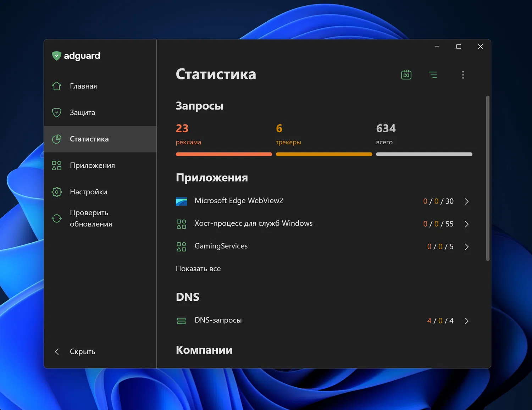Click the Хост-процесс для служб Windows label
Image resolution: width=532 pixels, height=410 pixels.
(254, 223)
